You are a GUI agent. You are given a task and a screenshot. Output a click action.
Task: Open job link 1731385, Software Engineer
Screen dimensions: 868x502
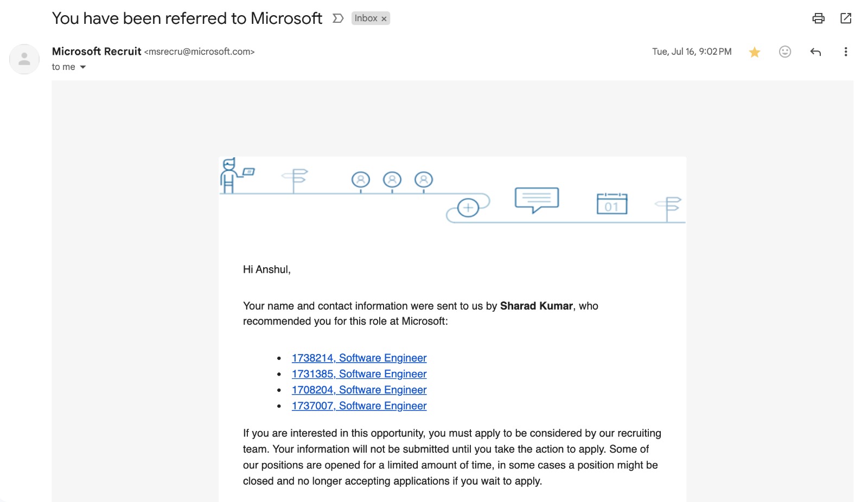pyautogui.click(x=359, y=374)
